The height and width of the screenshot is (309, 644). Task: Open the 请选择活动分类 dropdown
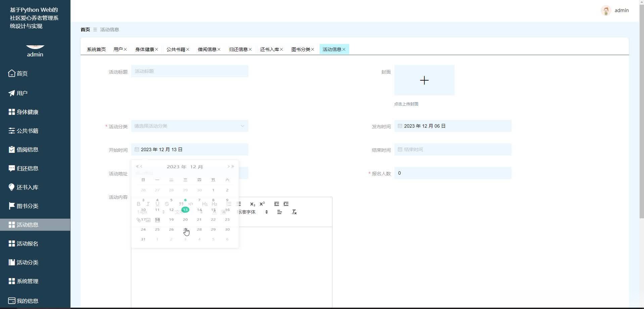click(190, 126)
